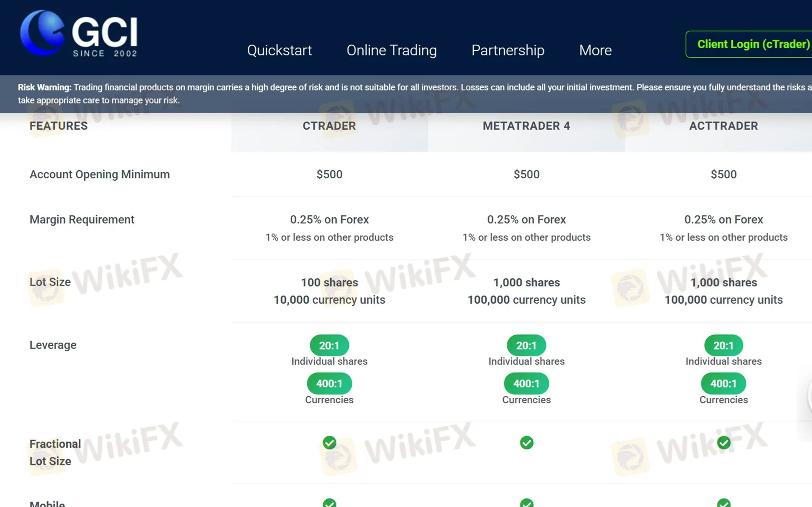This screenshot has width=812, height=507.
Task: Click 100,000 currency units under MetaTrader 4
Action: (x=527, y=300)
